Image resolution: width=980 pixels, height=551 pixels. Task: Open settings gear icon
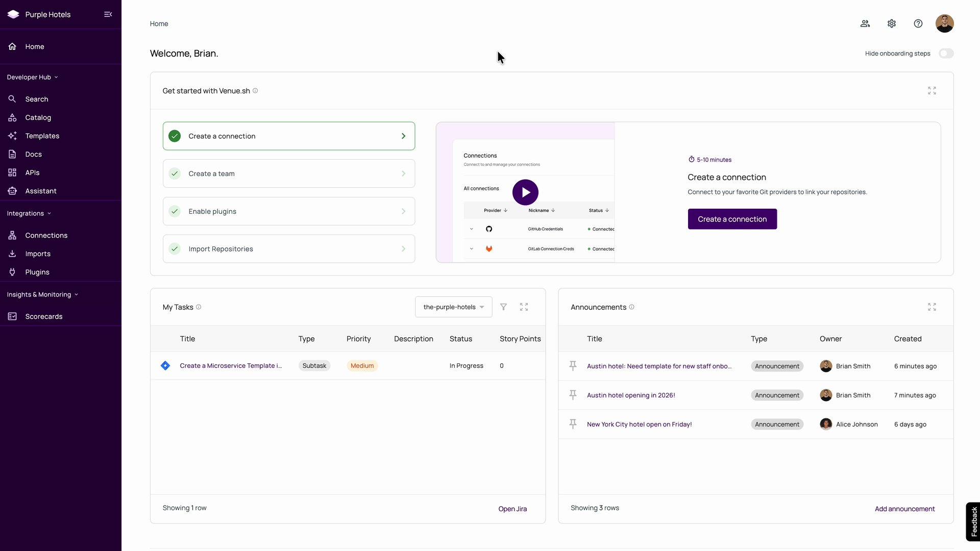pos(891,23)
